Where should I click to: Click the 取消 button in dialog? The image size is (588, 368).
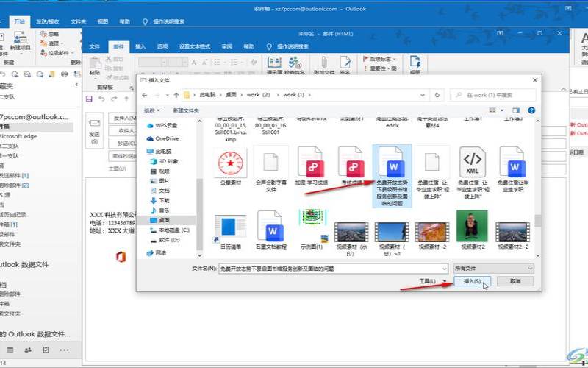(x=515, y=281)
